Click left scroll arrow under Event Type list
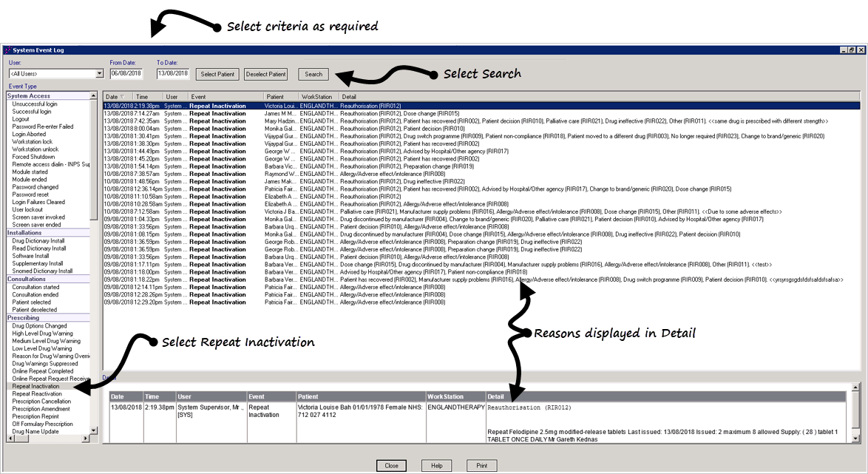 10,439
